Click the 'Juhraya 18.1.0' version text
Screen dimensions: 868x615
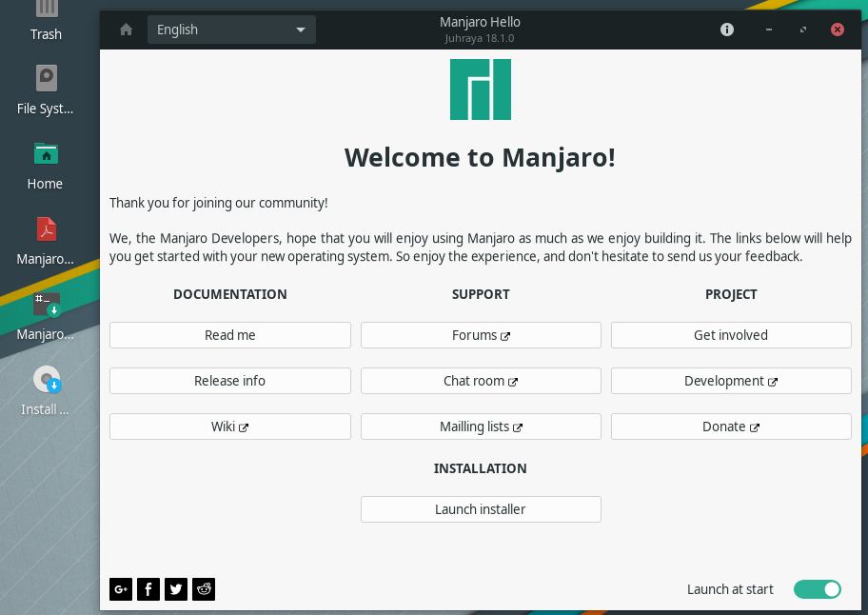[x=480, y=39]
